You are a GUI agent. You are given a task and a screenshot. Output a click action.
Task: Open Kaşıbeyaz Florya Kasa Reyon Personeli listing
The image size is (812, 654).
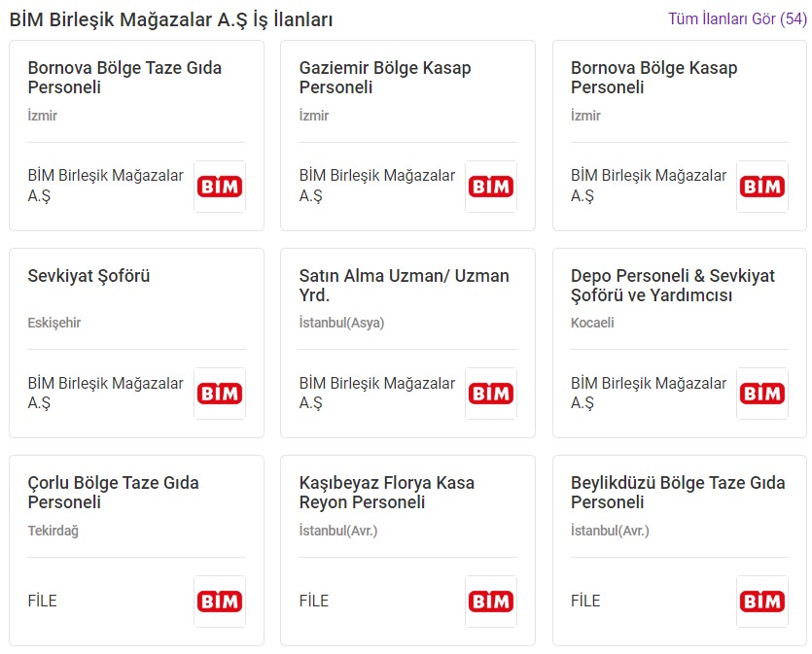click(387, 492)
